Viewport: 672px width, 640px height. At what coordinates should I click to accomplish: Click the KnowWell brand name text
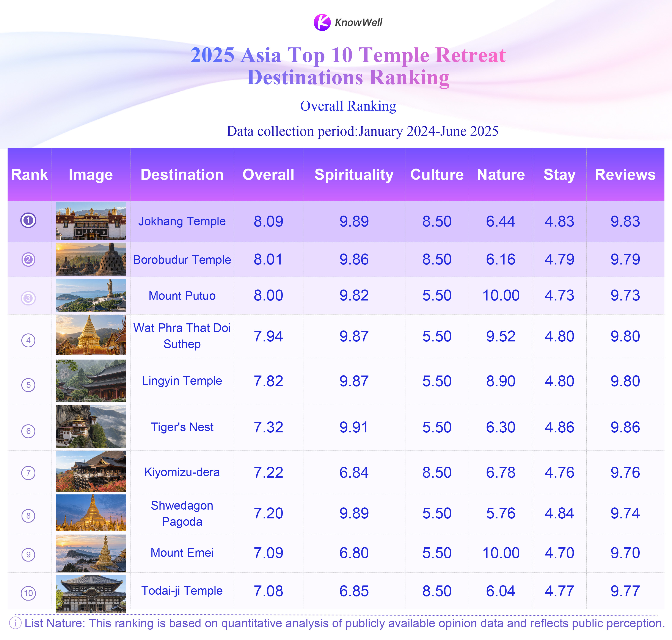[358, 22]
